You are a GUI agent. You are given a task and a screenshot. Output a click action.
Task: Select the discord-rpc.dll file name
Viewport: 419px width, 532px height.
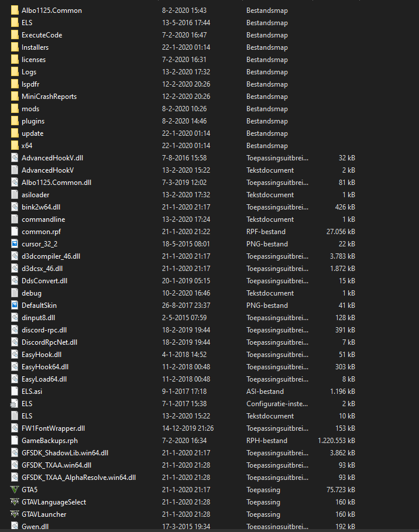(x=44, y=330)
